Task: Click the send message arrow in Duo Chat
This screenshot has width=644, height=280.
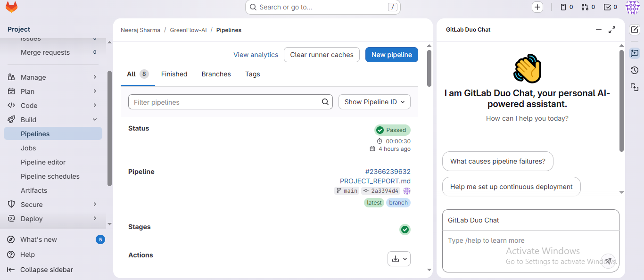Action: 609,261
